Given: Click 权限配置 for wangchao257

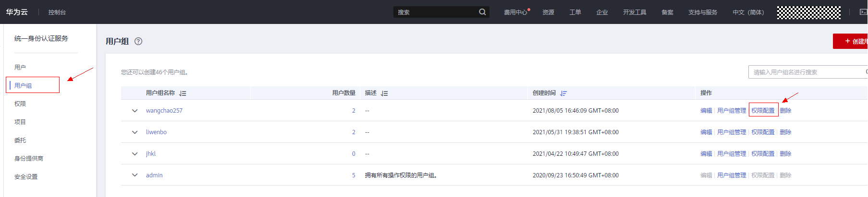Looking at the screenshot, I should coord(763,111).
